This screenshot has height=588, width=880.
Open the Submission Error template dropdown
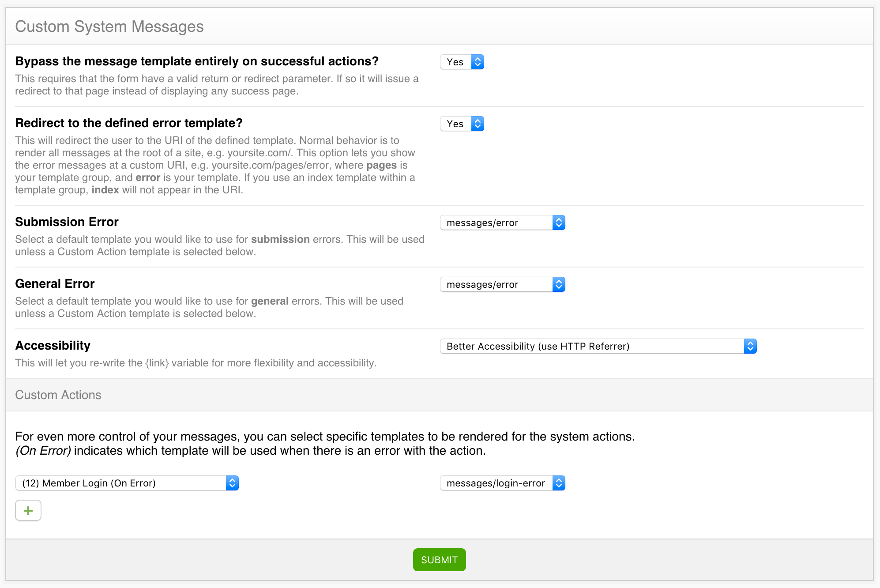pyautogui.click(x=502, y=223)
